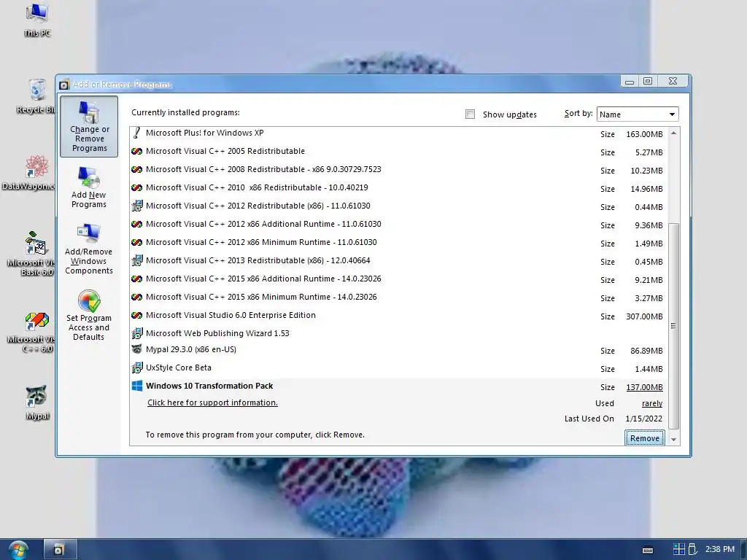Screen dimensions: 747x560
Task: Click the Visual C++ 2013 Redistributable icon
Action: click(136, 260)
